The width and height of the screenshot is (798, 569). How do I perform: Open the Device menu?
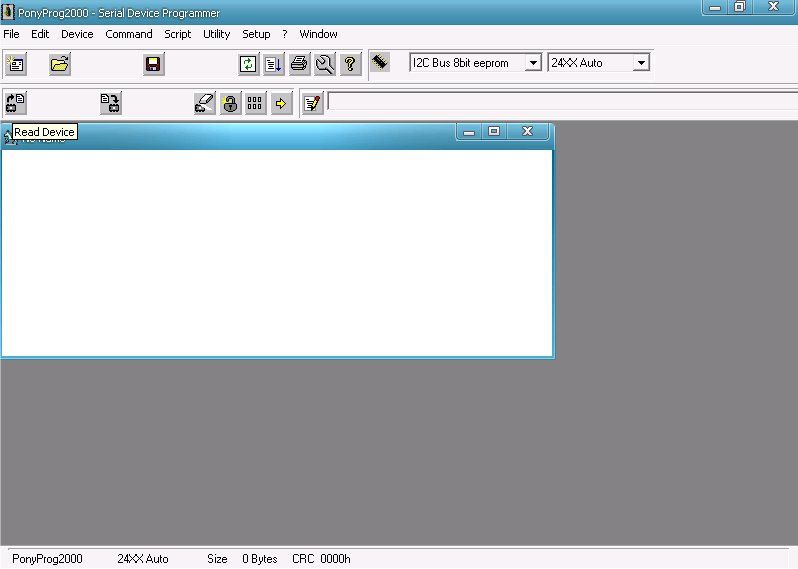point(77,34)
